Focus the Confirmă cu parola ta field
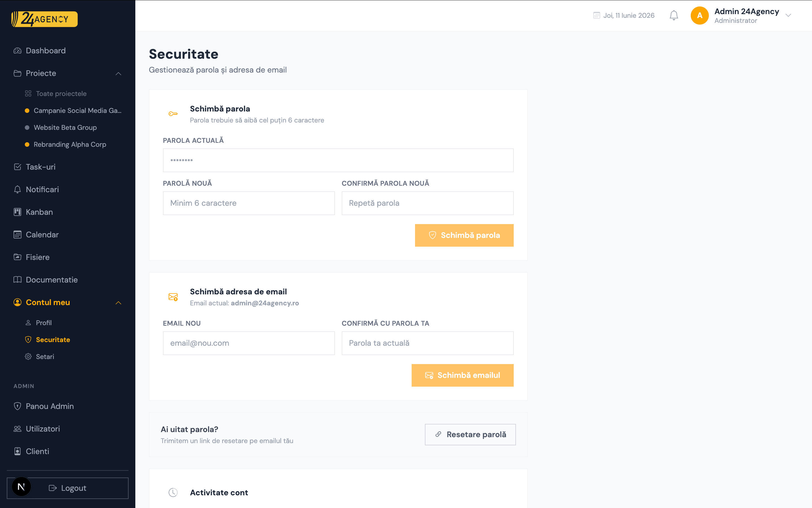This screenshot has height=508, width=812. pyautogui.click(x=427, y=343)
